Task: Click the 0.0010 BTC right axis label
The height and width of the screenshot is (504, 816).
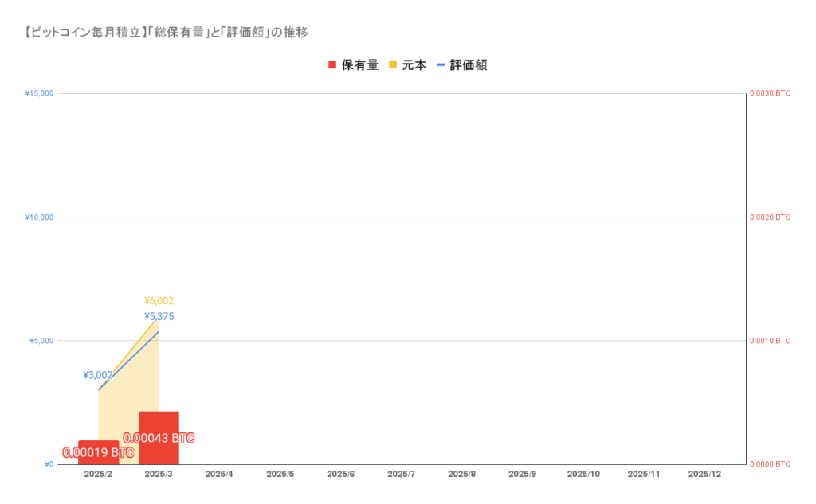Action: (770, 341)
